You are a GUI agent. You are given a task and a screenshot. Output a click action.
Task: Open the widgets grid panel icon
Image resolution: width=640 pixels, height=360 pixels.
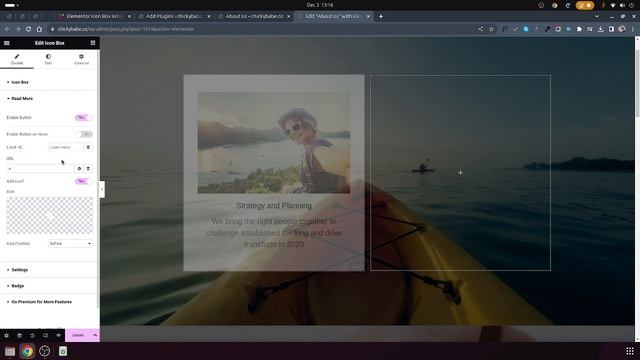93,43
